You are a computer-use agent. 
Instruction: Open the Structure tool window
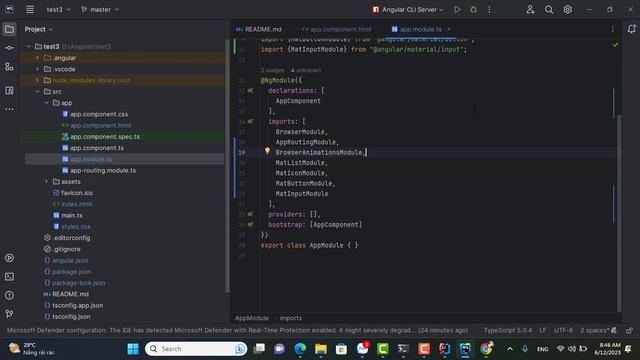(9, 67)
